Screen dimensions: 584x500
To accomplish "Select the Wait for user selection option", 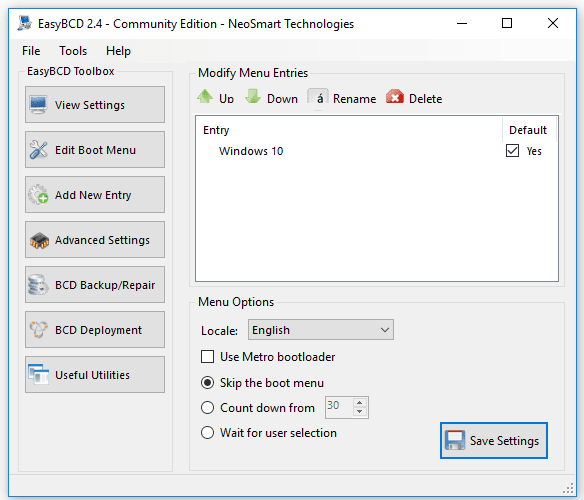I will (x=207, y=433).
